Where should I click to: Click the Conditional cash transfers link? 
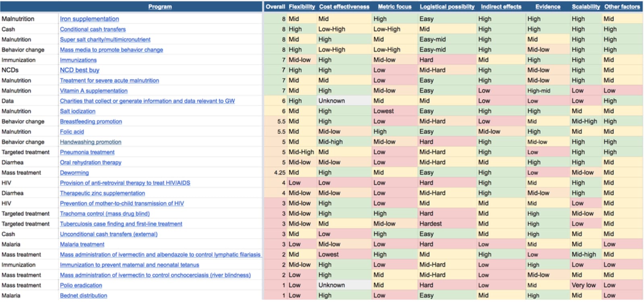93,29
